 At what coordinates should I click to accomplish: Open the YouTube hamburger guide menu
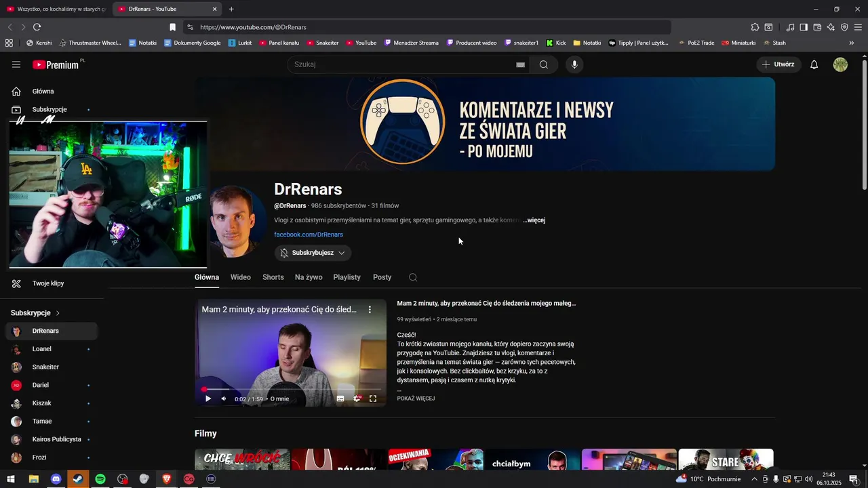[16, 64]
